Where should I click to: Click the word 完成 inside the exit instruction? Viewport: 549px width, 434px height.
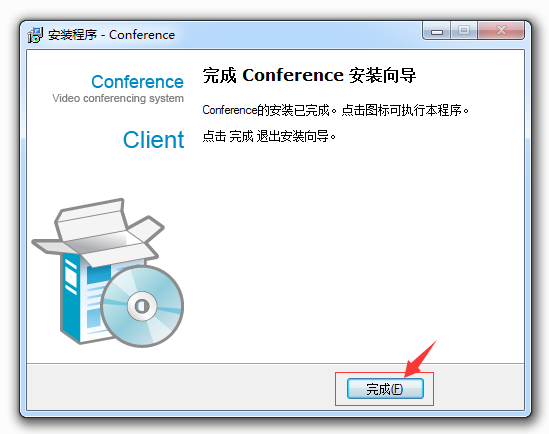coord(241,136)
